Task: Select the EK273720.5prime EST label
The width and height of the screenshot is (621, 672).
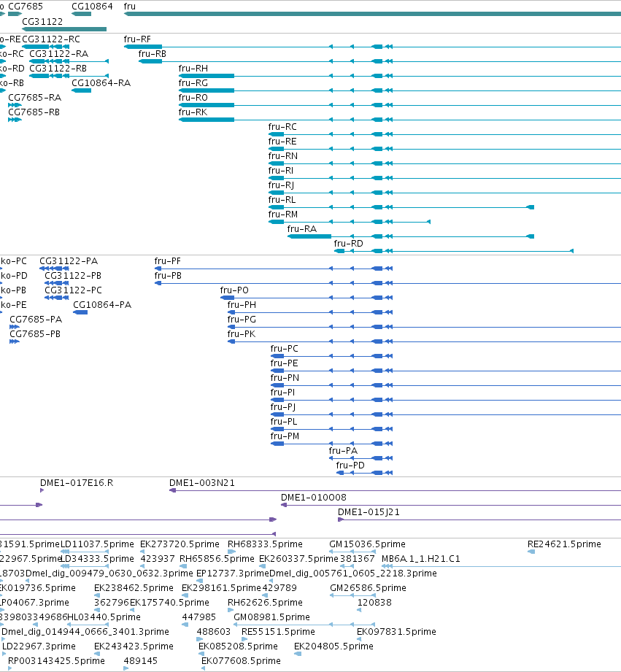Action: [180, 544]
